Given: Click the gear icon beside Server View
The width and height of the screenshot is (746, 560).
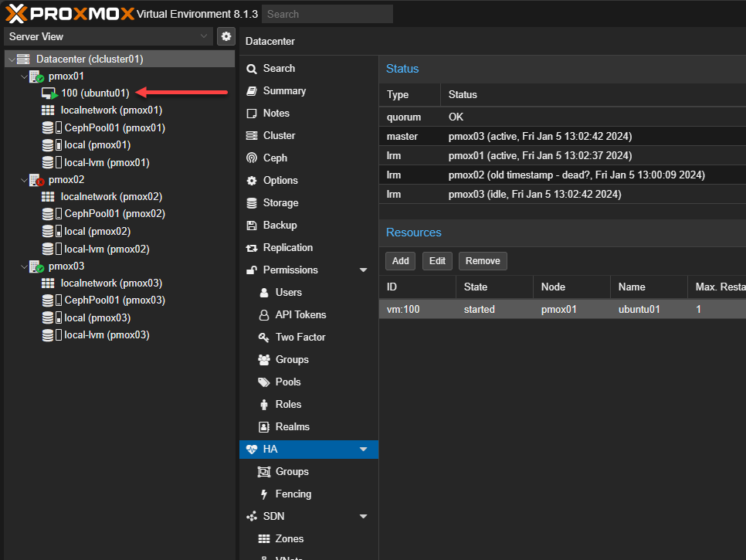Looking at the screenshot, I should (225, 36).
